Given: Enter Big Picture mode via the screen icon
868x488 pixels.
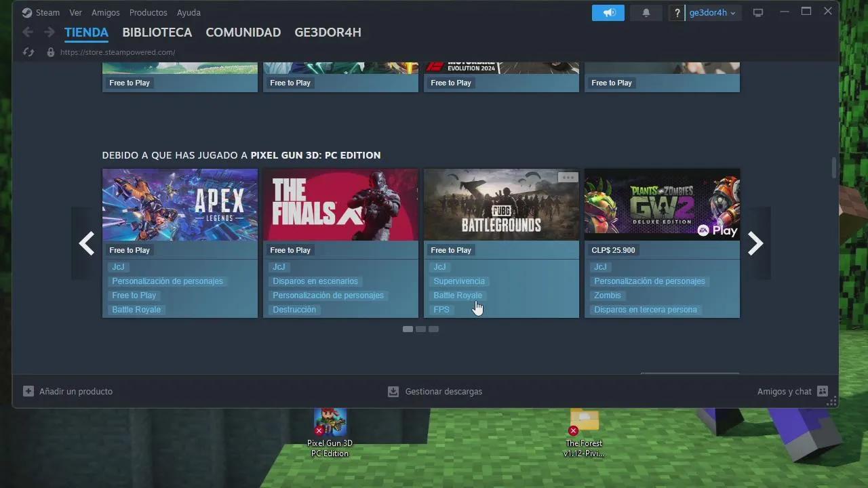Looking at the screenshot, I should 758,12.
